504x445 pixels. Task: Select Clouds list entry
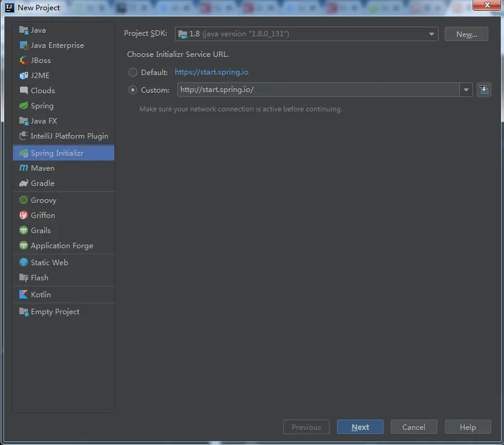[x=64, y=91]
